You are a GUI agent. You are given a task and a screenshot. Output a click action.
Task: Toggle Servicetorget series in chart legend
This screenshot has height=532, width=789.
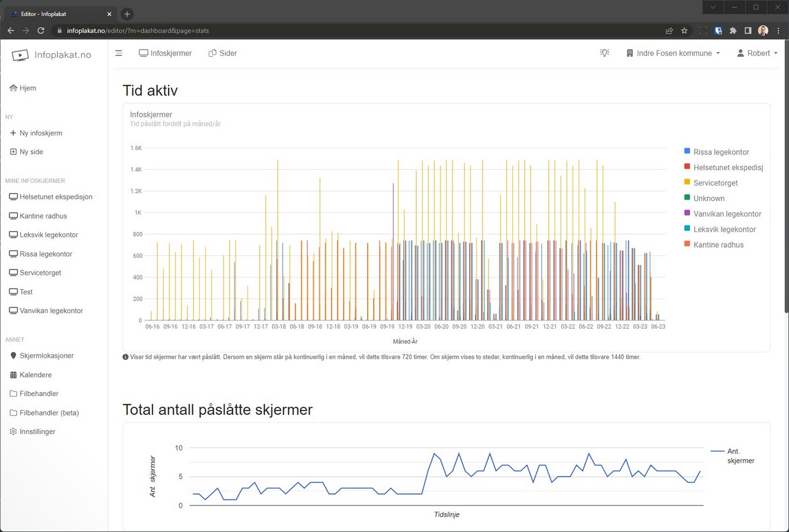click(x=715, y=183)
